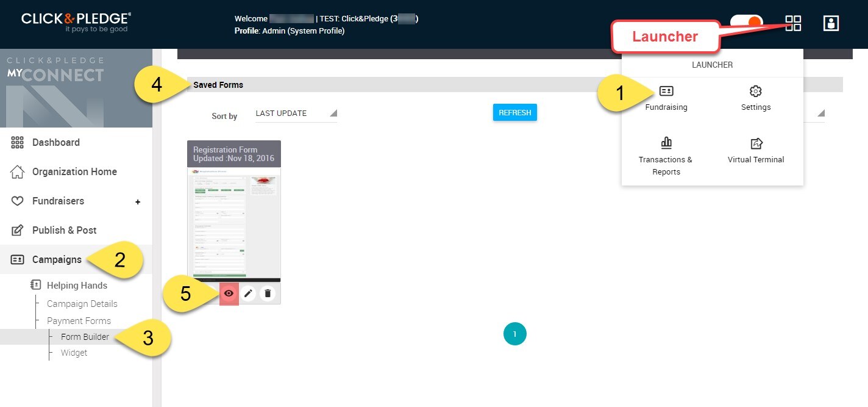Screen dimensions: 868x407
Task: Open the Launcher grid icon
Action: point(793,23)
